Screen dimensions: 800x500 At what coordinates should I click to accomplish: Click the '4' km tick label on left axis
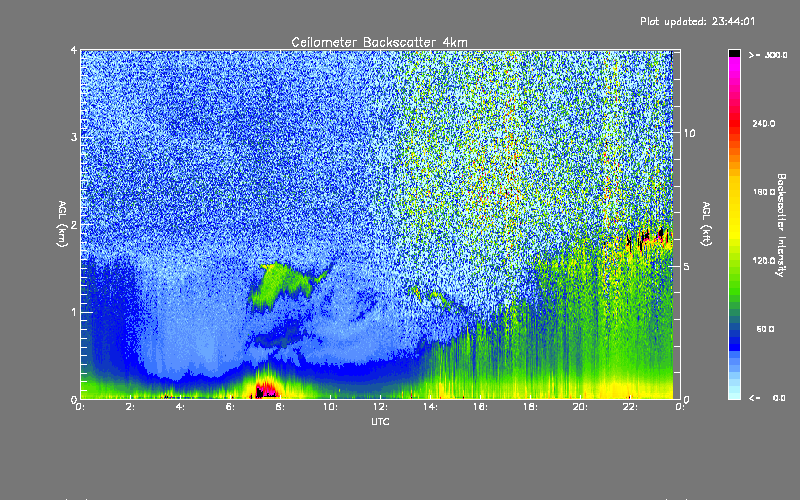point(74,50)
